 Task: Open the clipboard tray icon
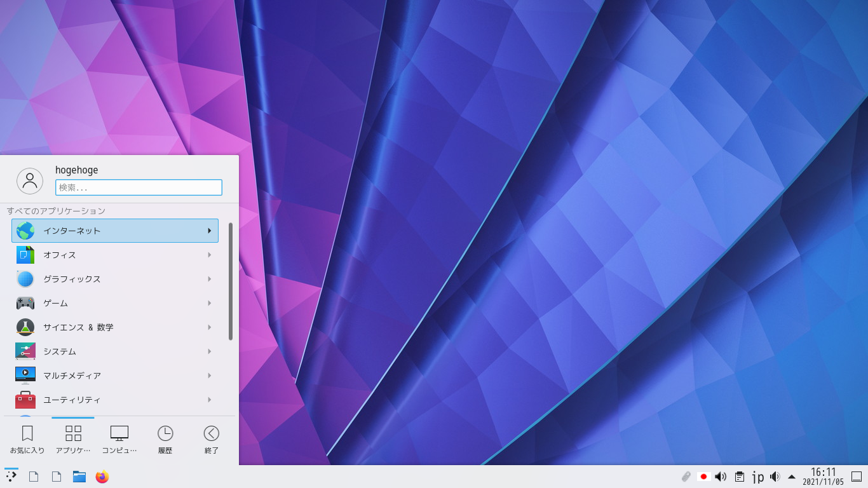point(739,477)
